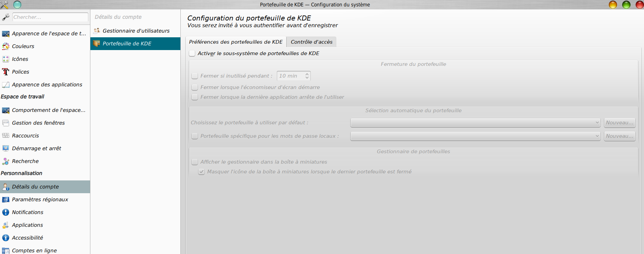Enable the KDE wallet subsystem checkbox
The image size is (644, 254).
(192, 53)
